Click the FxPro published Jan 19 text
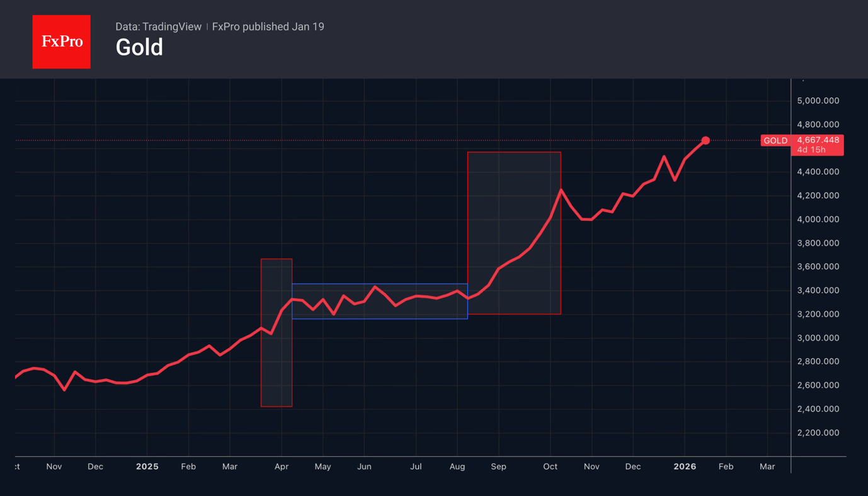Screen dimensions: 868x496 click(268, 26)
